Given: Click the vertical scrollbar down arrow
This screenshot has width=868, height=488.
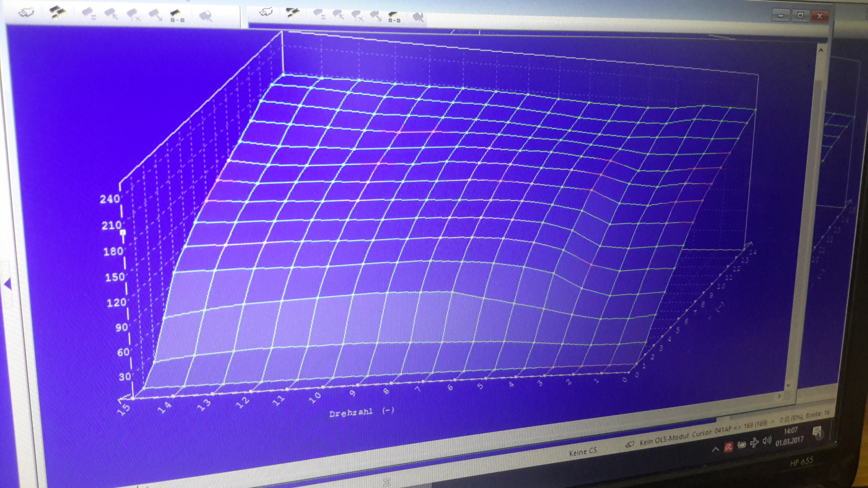Looking at the screenshot, I should point(788,385).
